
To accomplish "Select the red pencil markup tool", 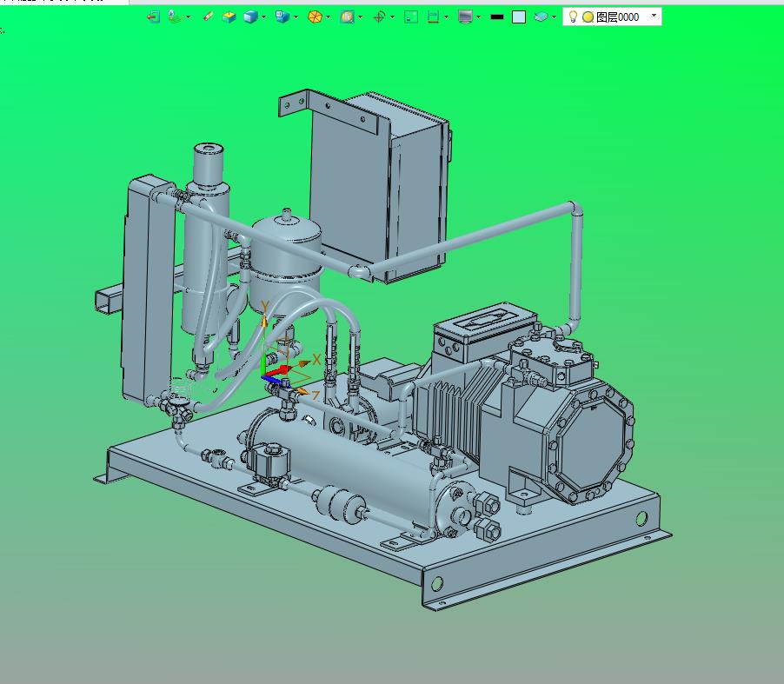I will [208, 17].
